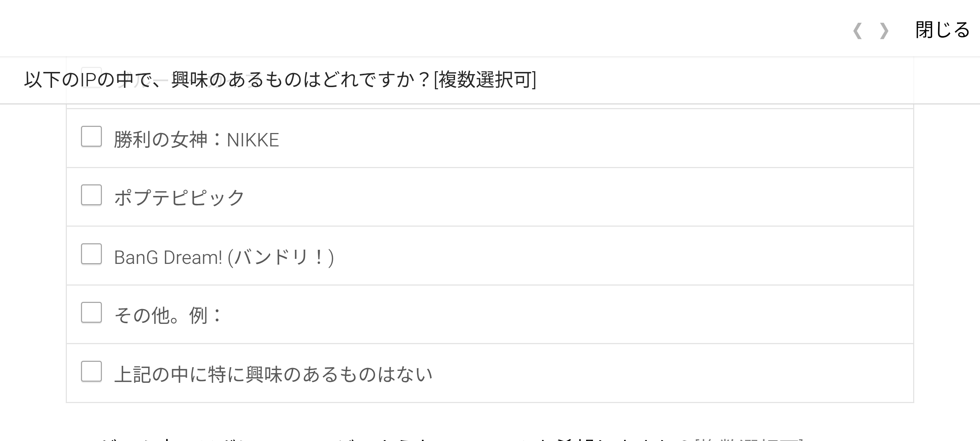Click the cut-off next question text at bottom
This screenshot has width=980, height=441.
pos(456,438)
